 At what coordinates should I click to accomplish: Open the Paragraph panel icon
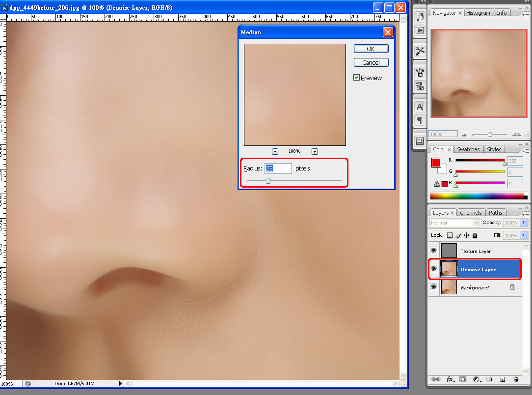tap(420, 120)
